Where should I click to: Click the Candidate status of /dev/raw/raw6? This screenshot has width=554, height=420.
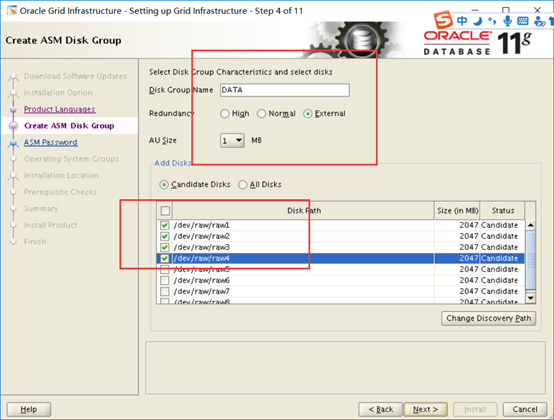499,280
